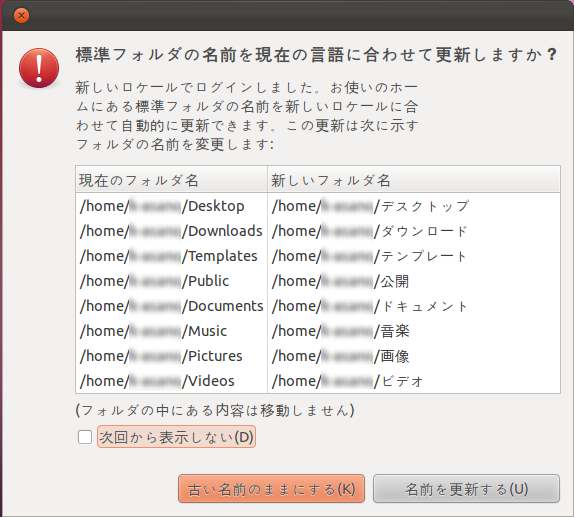574x517 pixels.
Task: Click the new folder path ending in /ドキュメント
Action: coord(370,306)
